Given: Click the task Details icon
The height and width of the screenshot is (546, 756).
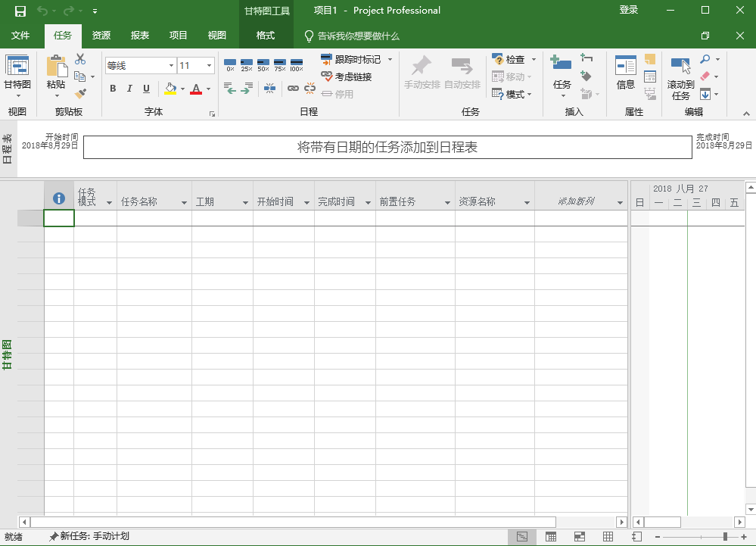Looking at the screenshot, I should [650, 76].
